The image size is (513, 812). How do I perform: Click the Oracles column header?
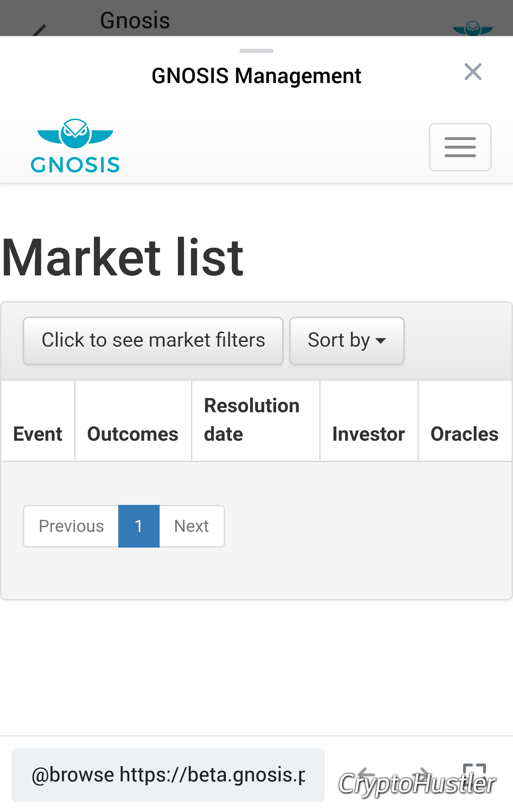465,434
